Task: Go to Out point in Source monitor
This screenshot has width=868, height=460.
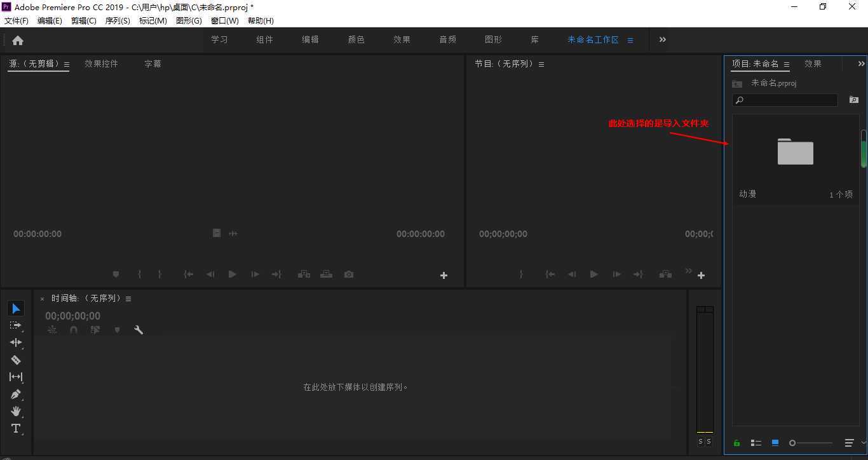Action: 276,274
